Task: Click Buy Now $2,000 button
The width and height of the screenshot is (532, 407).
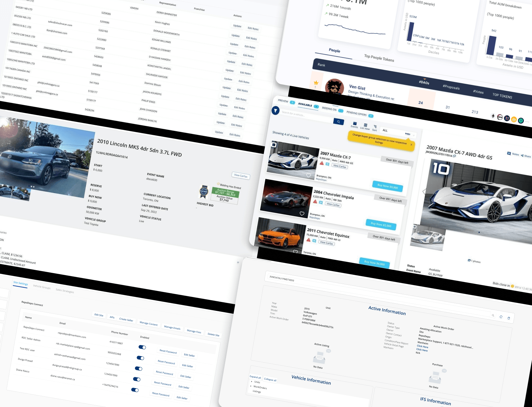Action: 381,224
